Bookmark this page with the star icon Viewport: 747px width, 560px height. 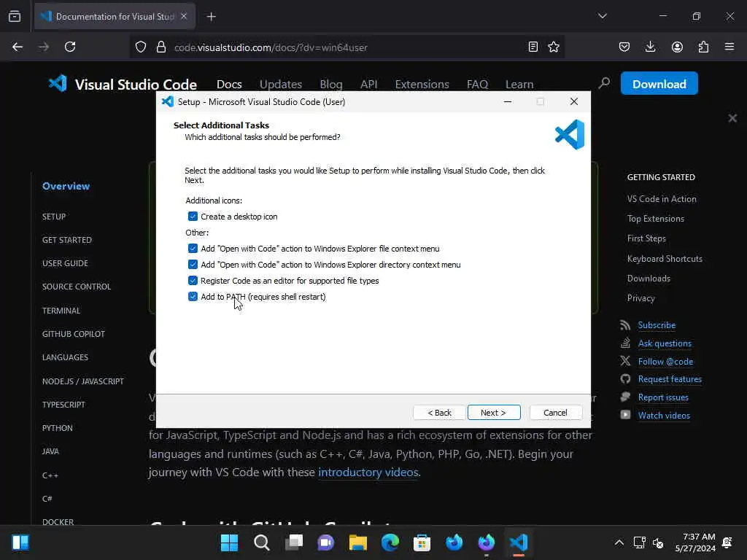[554, 47]
